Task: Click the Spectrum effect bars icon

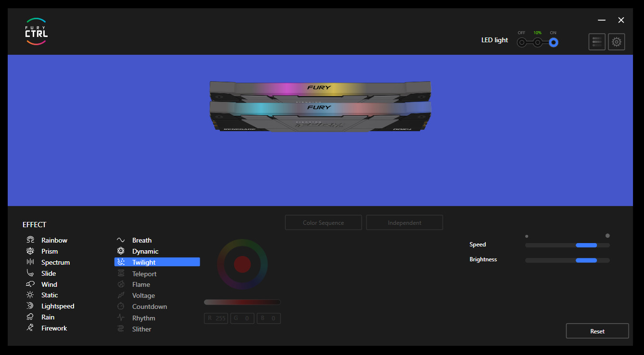Action: [x=30, y=262]
